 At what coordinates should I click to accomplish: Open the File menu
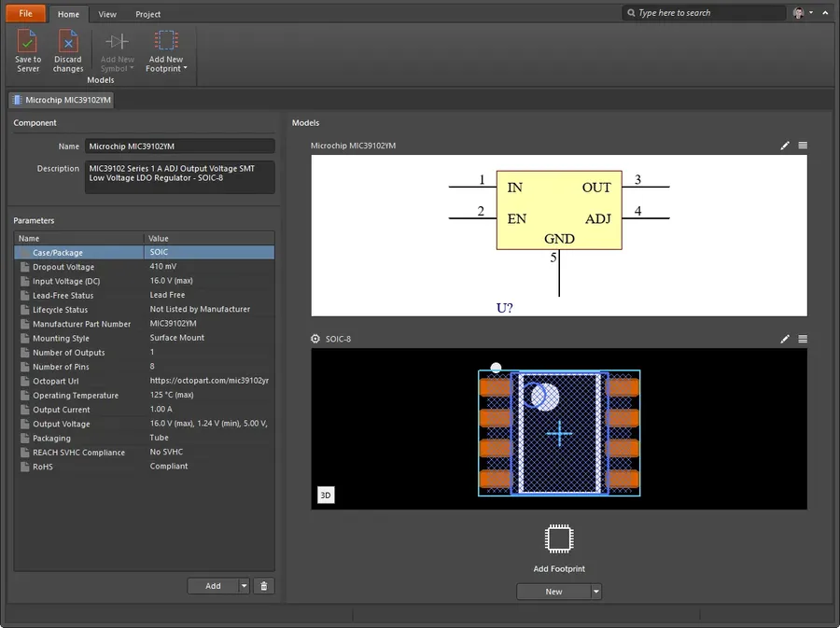25,13
